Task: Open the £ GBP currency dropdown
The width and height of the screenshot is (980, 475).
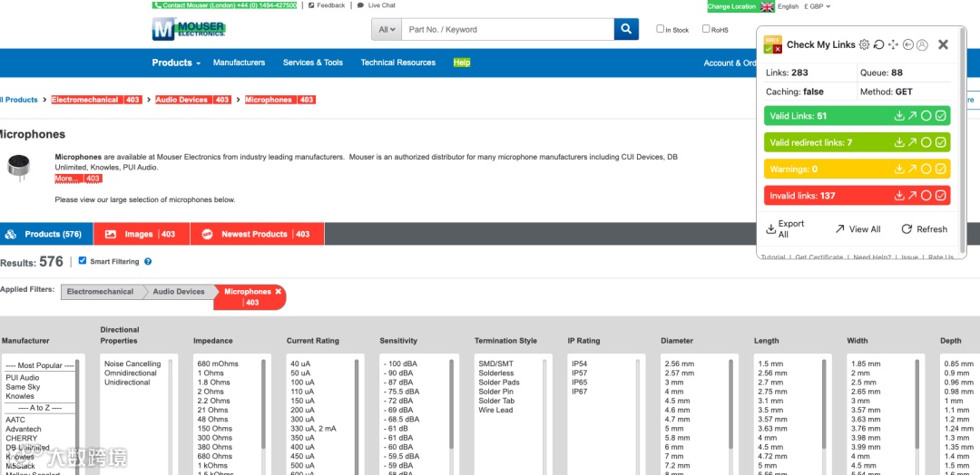Action: [818, 6]
